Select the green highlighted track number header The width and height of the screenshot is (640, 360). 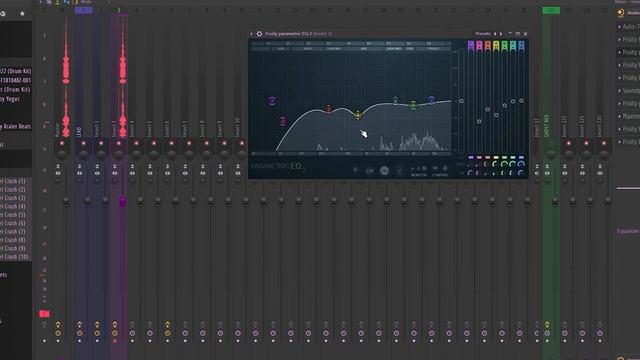551,11
